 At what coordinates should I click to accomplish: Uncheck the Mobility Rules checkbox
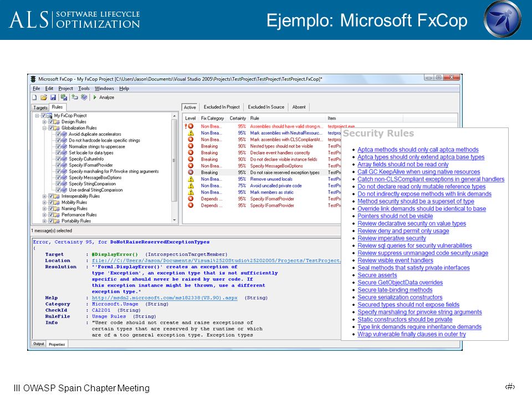coord(50,202)
